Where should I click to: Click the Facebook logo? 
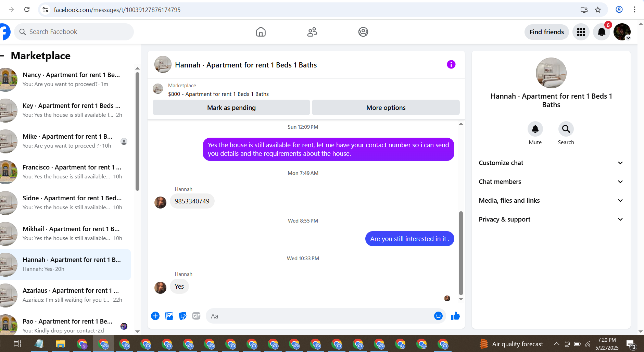(5, 32)
